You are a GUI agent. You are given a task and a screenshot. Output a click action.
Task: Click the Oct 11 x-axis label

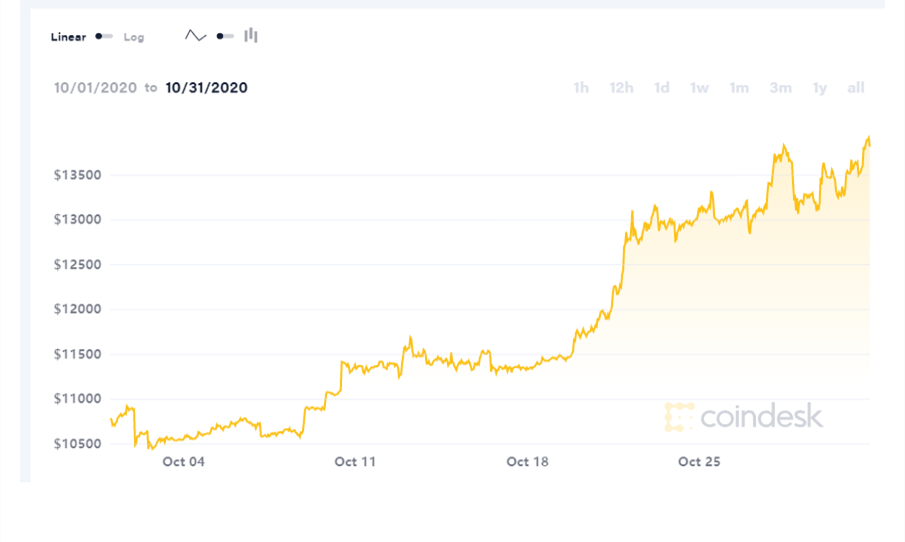click(x=355, y=462)
